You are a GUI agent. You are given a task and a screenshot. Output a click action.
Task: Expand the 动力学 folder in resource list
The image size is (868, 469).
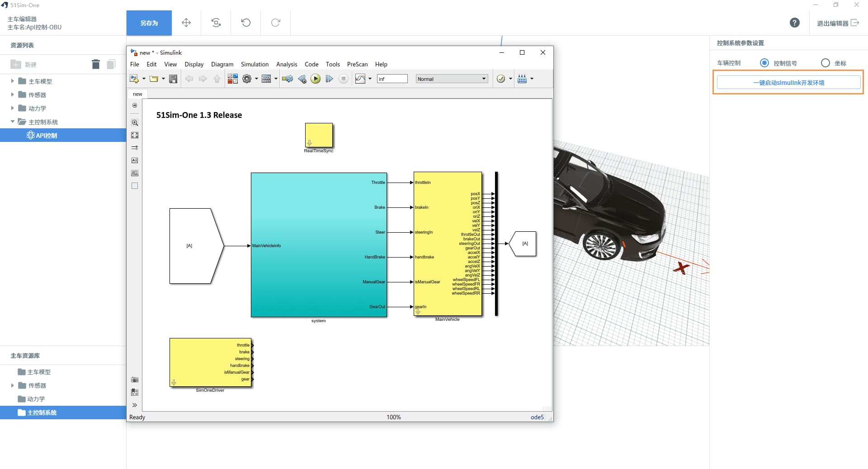tap(13, 108)
